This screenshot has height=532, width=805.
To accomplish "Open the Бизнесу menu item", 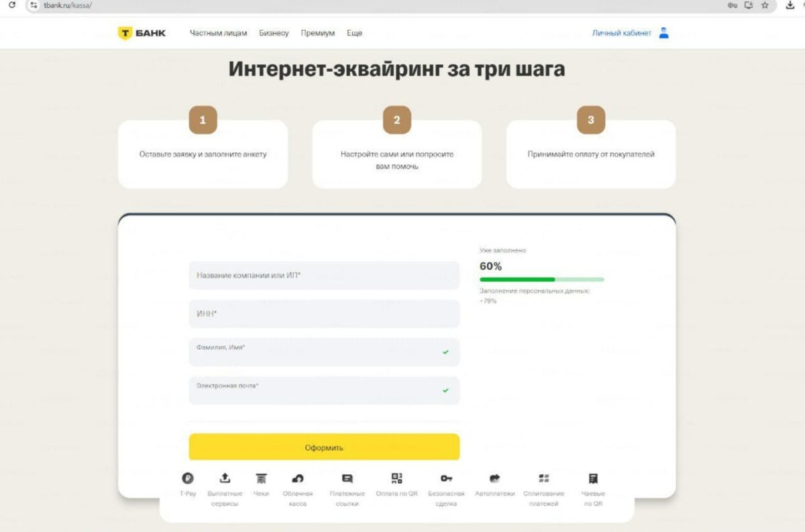I will 274,33.
